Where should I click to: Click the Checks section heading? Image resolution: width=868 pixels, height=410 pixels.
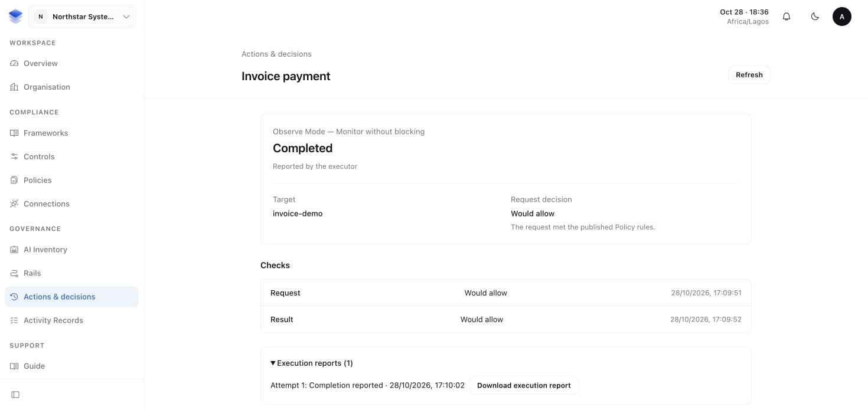[x=275, y=265]
